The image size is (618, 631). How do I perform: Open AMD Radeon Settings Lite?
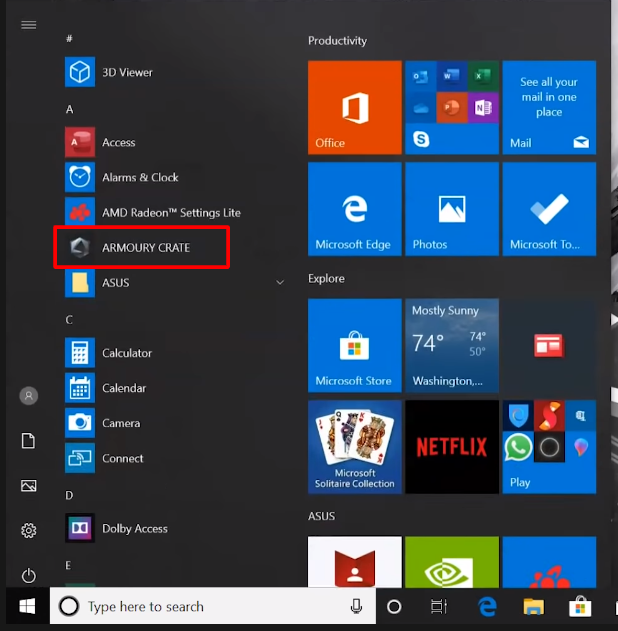[x=173, y=212]
